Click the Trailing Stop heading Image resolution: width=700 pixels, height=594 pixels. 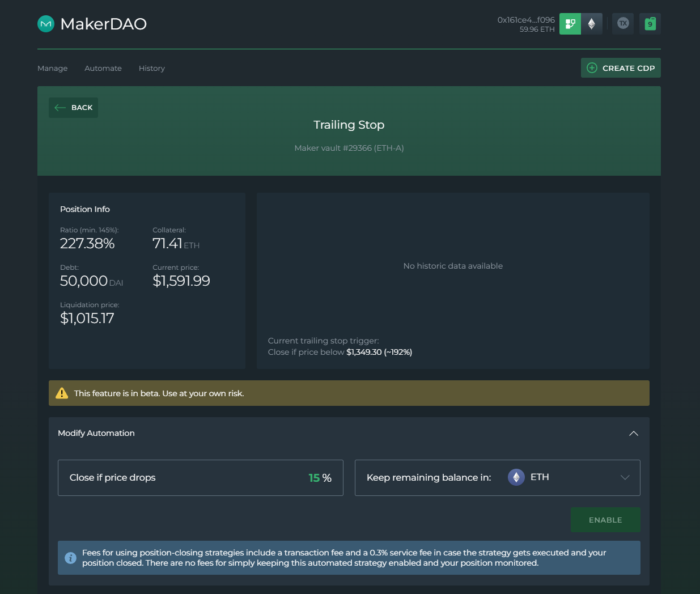(x=349, y=125)
